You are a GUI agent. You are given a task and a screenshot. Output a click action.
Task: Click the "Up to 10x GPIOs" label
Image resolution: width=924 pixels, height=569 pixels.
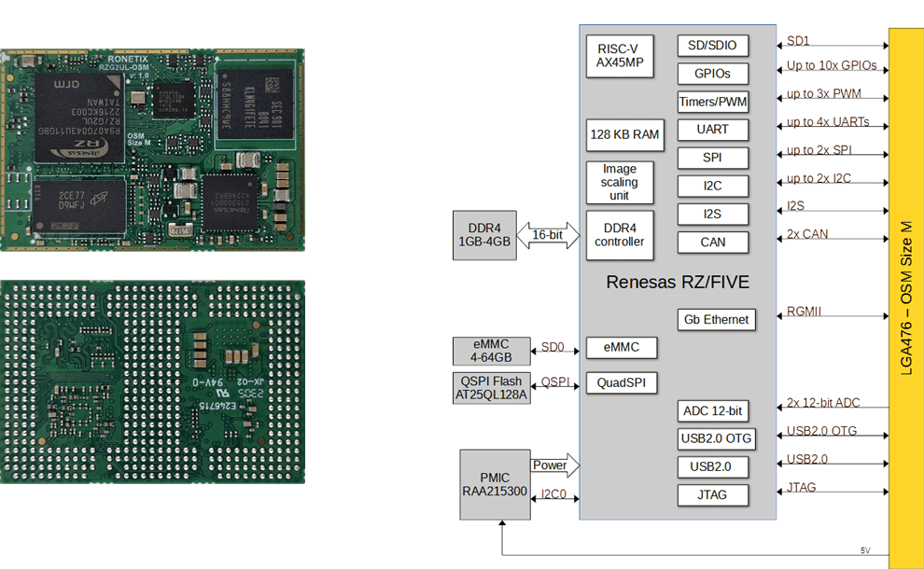click(832, 65)
